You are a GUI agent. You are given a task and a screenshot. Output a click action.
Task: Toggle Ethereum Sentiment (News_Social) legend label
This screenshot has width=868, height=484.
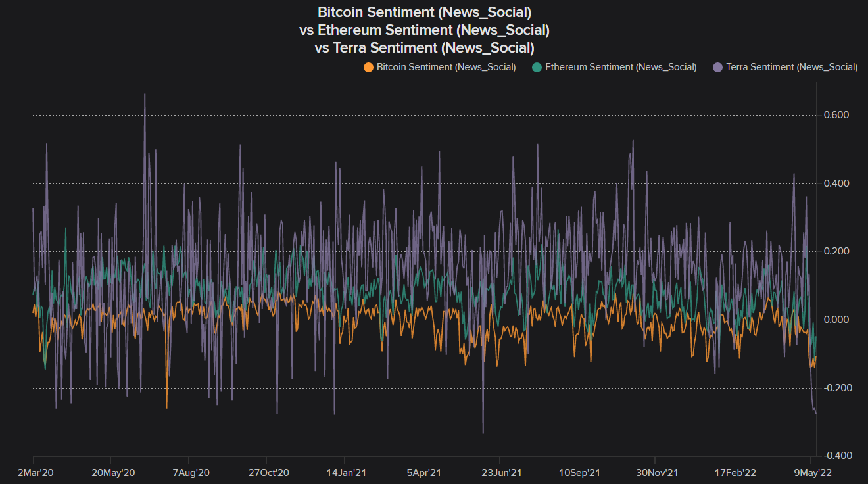(621, 67)
